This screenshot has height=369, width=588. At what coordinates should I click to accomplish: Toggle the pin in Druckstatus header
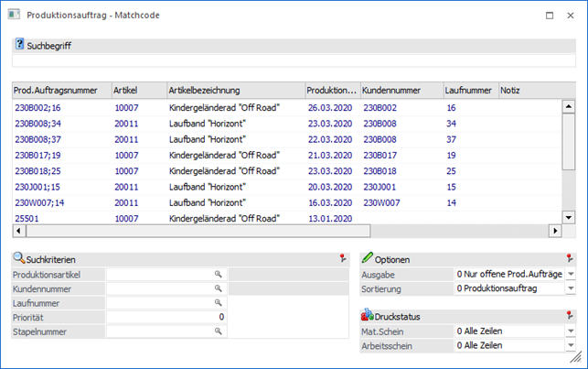click(x=572, y=316)
